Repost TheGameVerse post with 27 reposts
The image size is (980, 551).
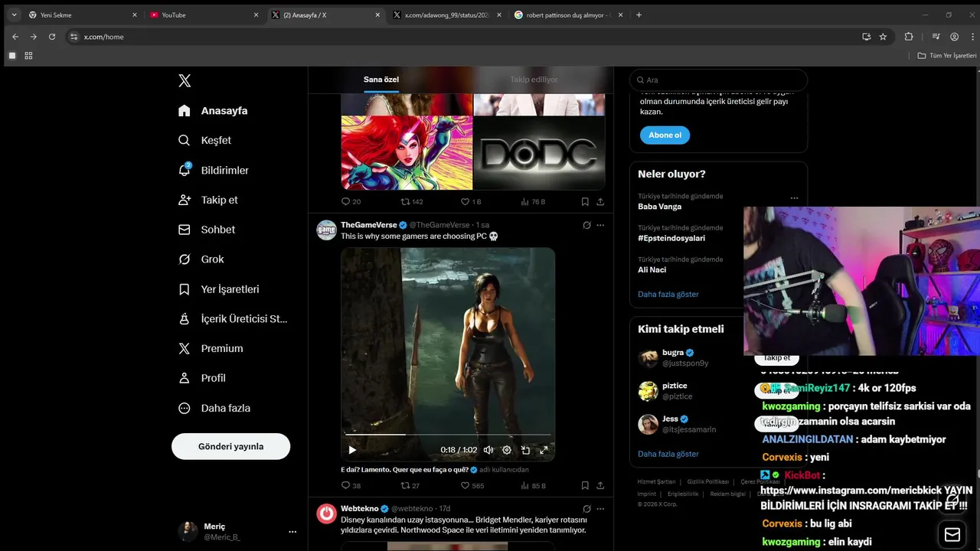click(x=410, y=485)
